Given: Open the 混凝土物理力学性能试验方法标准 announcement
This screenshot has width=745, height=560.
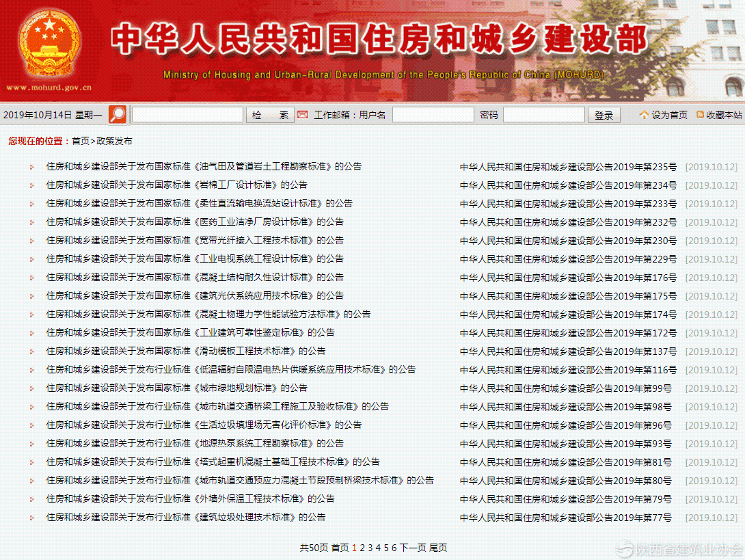Looking at the screenshot, I should (208, 315).
